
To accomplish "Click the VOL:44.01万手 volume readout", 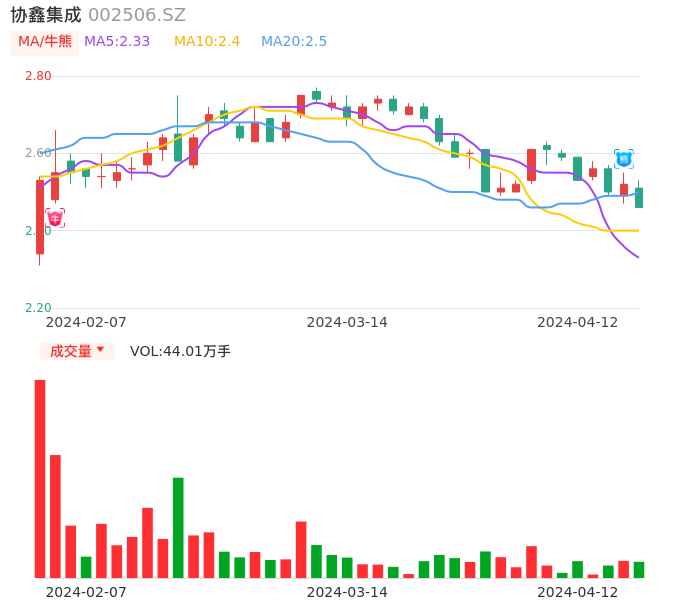I will tap(180, 351).
